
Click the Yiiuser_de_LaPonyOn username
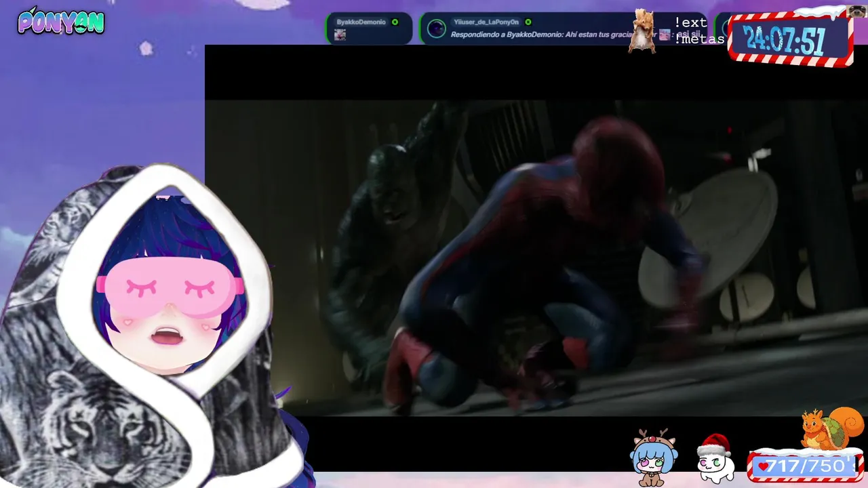(486, 22)
